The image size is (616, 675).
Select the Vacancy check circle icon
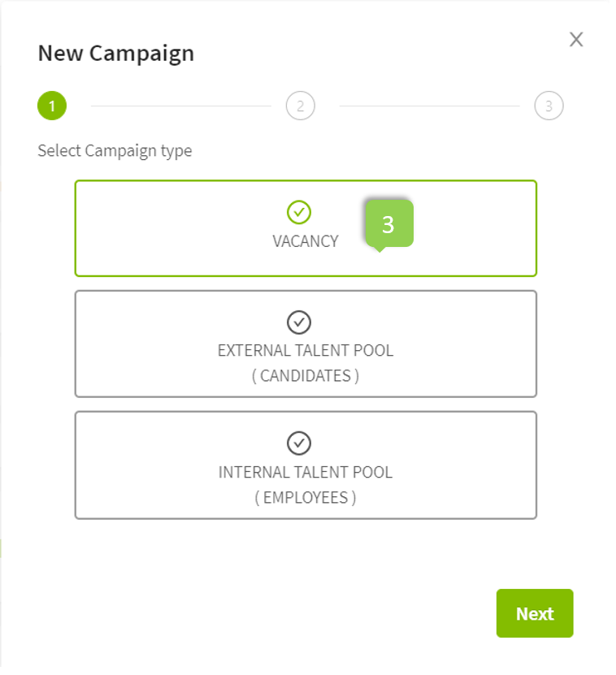300,212
